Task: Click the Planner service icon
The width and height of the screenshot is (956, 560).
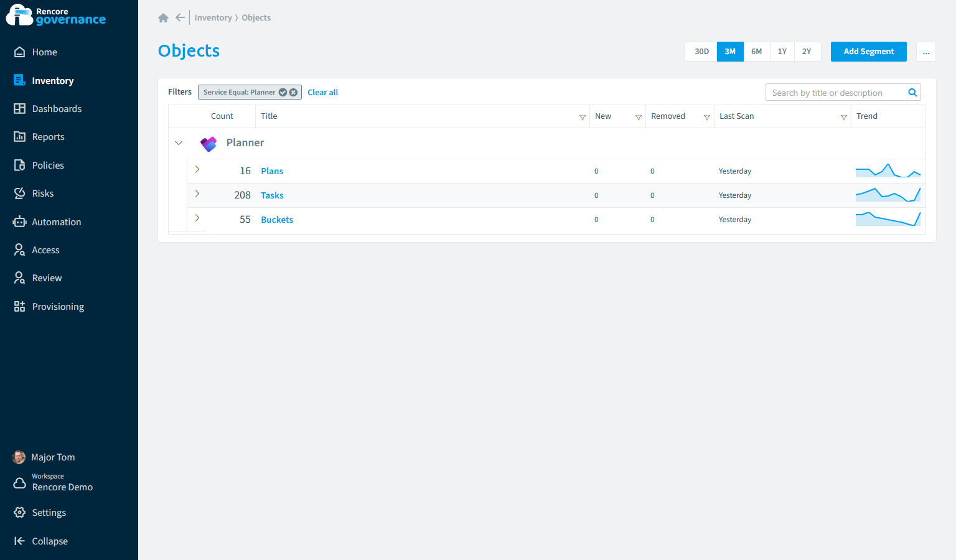Action: coord(209,144)
